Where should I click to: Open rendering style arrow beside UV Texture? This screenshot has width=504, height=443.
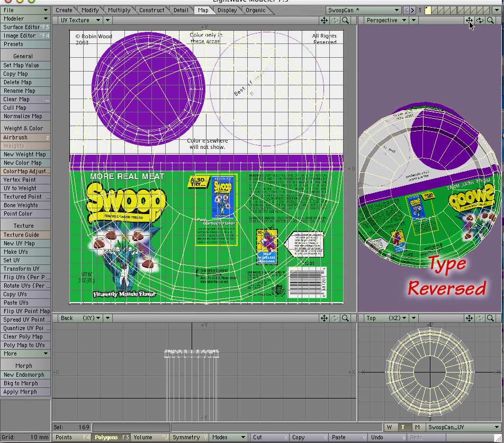click(107, 20)
